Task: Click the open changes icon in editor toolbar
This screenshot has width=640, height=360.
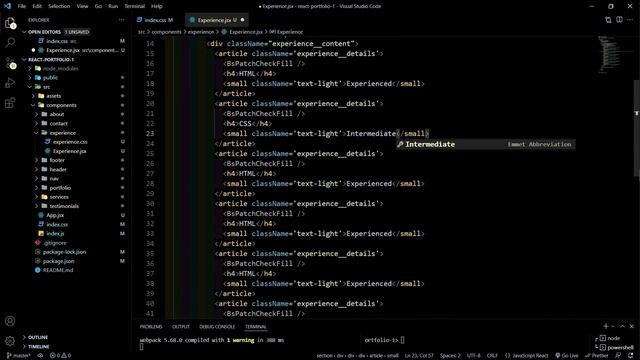Action: [x=608, y=20]
